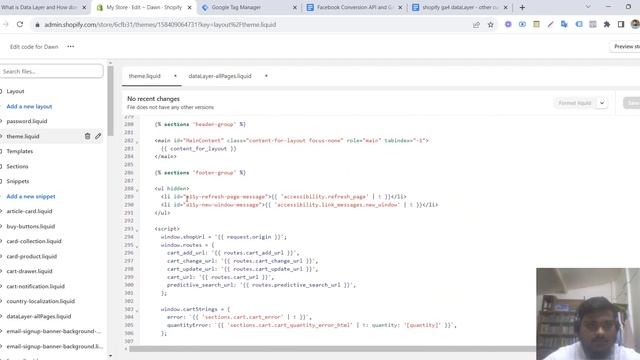Open buy-buttons.liquid snippet
Viewport: 640px width, 360px height.
[31, 226]
